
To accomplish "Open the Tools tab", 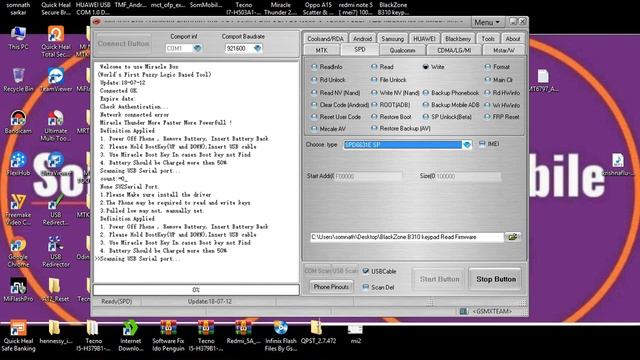I will coord(488,39).
